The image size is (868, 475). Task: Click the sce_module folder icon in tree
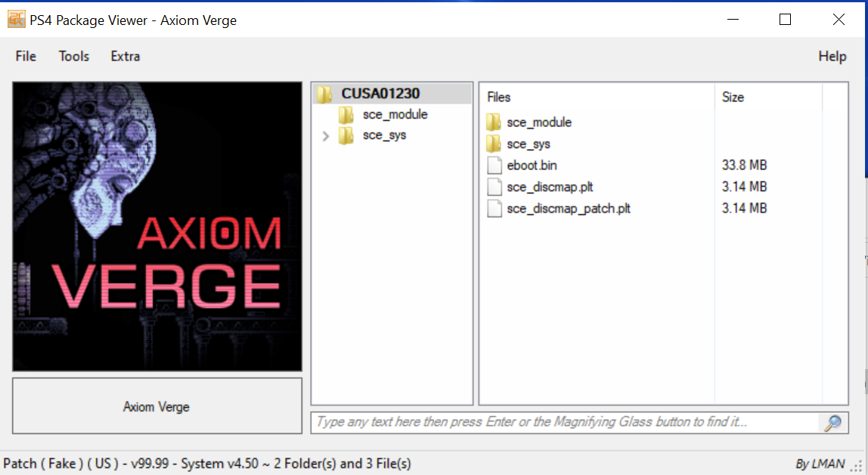point(346,115)
